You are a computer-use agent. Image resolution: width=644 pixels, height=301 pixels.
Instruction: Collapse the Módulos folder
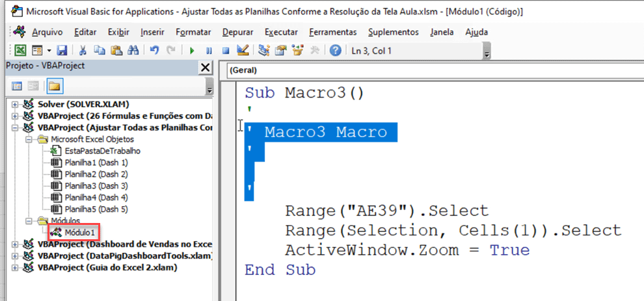[29, 221]
